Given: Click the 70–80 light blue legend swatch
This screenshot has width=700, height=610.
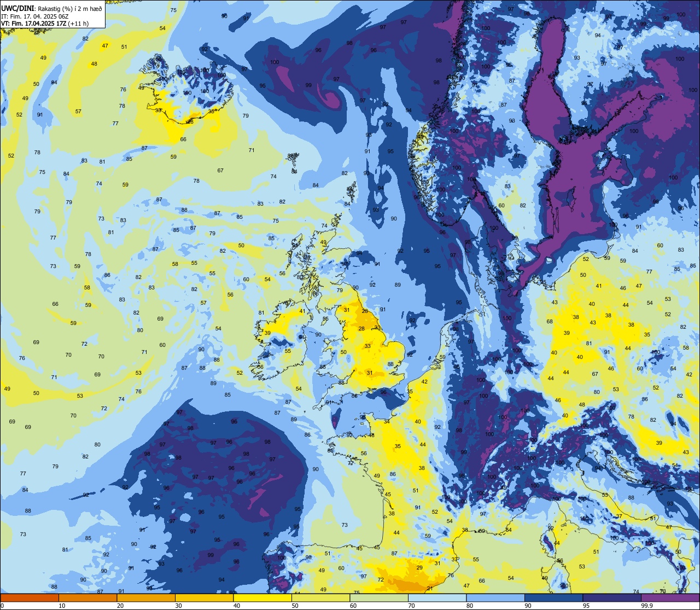Looking at the screenshot, I should pyautogui.click(x=437, y=597).
